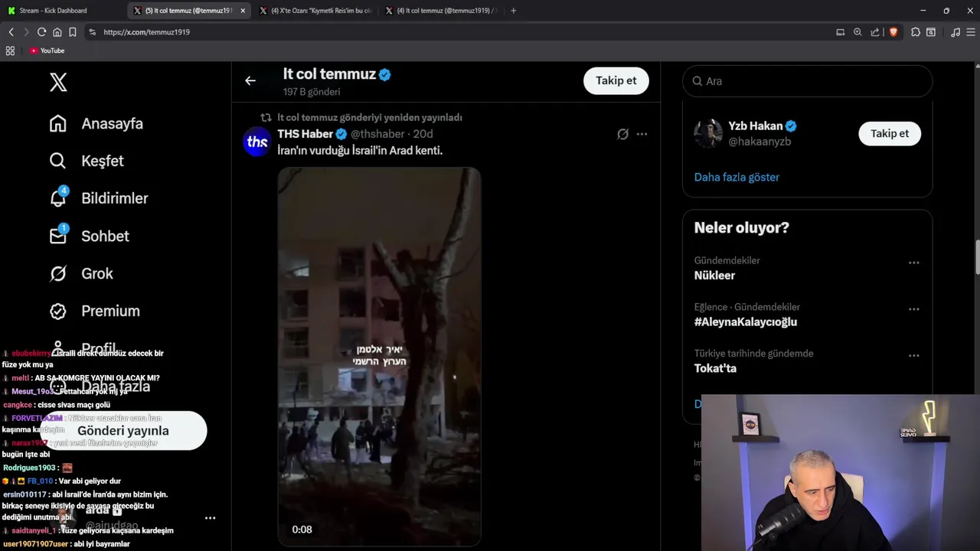Bookmark this page icon
Image resolution: width=980 pixels, height=551 pixels.
pyautogui.click(x=72, y=32)
